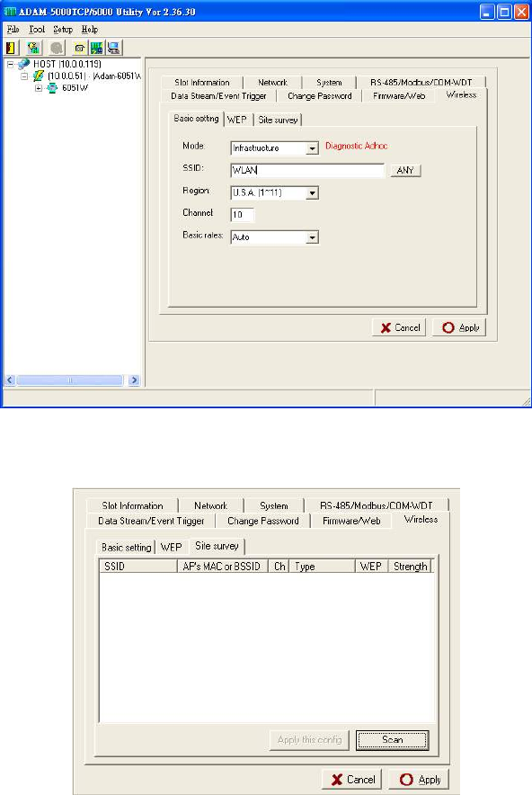
Task: Collapse the HOST tree node
Action: point(10,64)
